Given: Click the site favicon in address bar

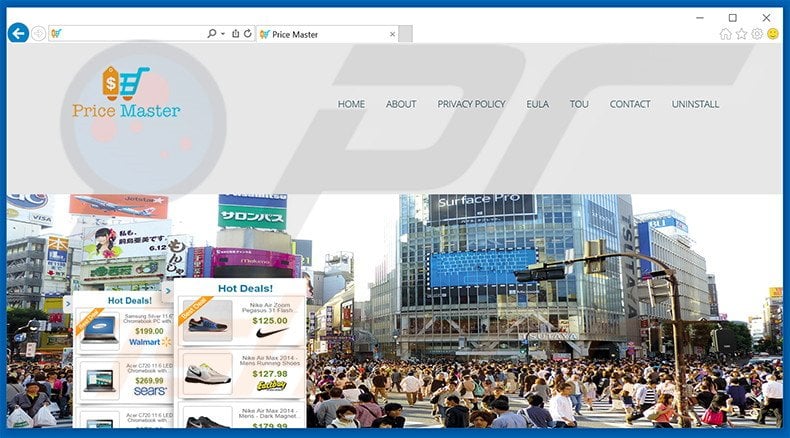Looking at the screenshot, I should click(x=56, y=34).
